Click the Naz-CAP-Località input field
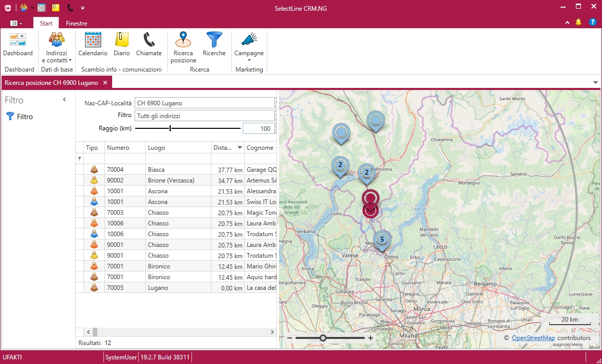Image resolution: width=602 pixels, height=364 pixels. pyautogui.click(x=205, y=103)
